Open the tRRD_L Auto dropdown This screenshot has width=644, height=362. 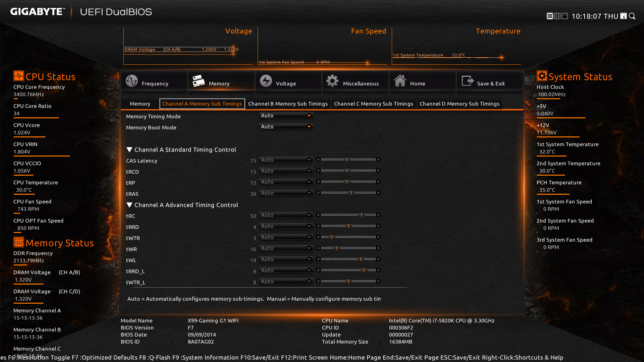click(286, 270)
